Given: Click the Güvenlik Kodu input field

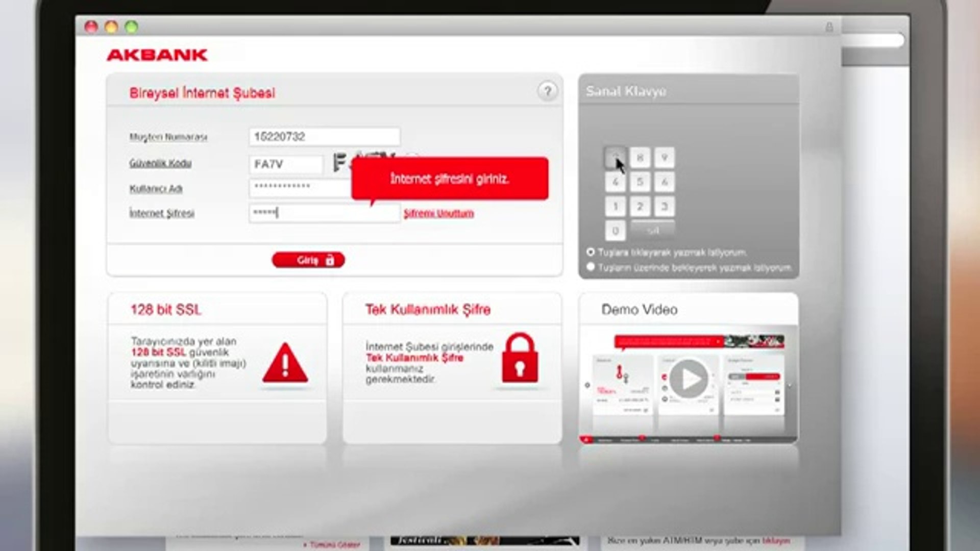Looking at the screenshot, I should pyautogui.click(x=286, y=164).
